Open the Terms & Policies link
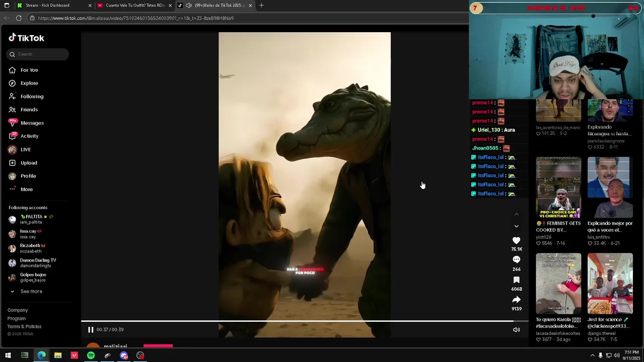The image size is (644, 362). [25, 326]
